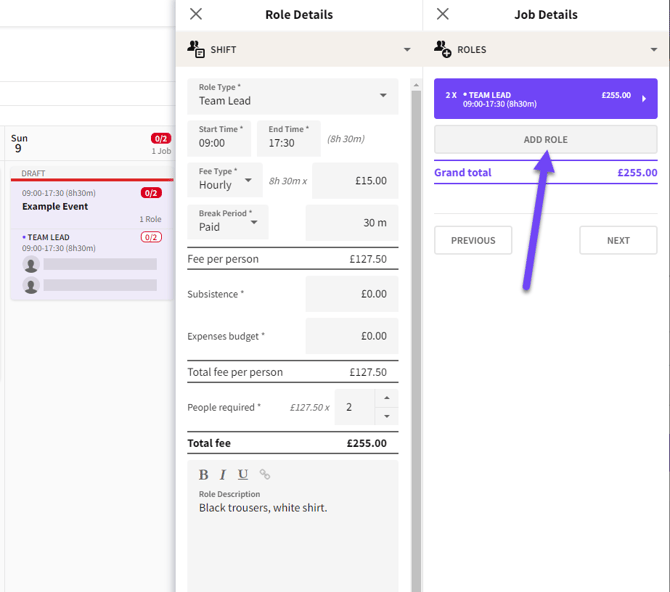
Task: Click the 0/2 badge on Sun 9 header
Action: point(161,138)
